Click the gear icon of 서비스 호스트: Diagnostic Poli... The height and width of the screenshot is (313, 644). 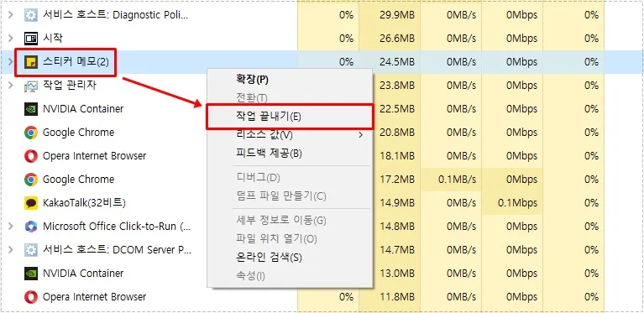click(x=31, y=15)
